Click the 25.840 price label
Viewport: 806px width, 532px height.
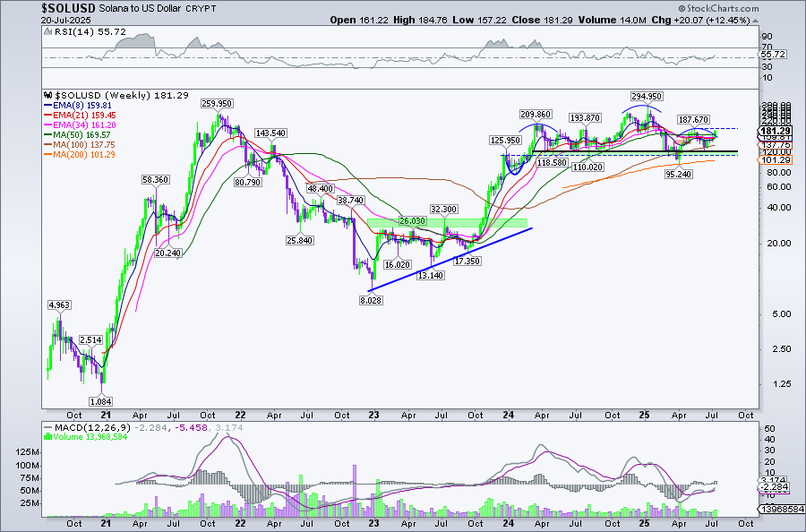tap(299, 240)
